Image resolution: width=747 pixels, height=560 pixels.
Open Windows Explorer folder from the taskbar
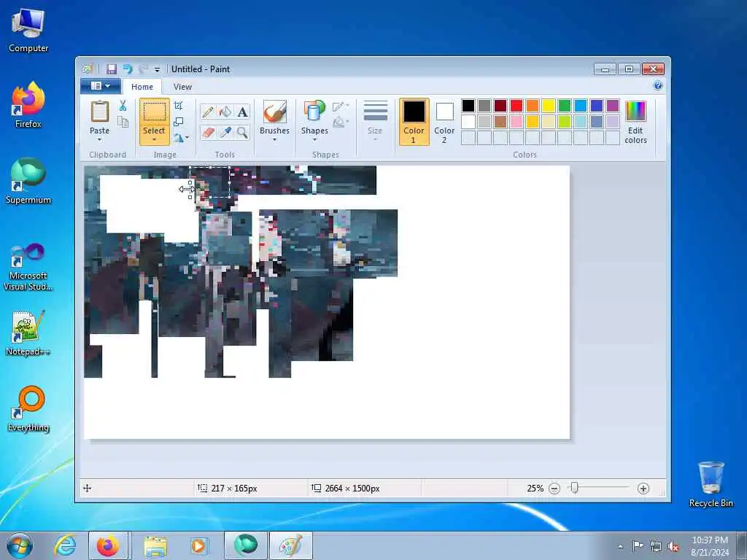click(155, 546)
